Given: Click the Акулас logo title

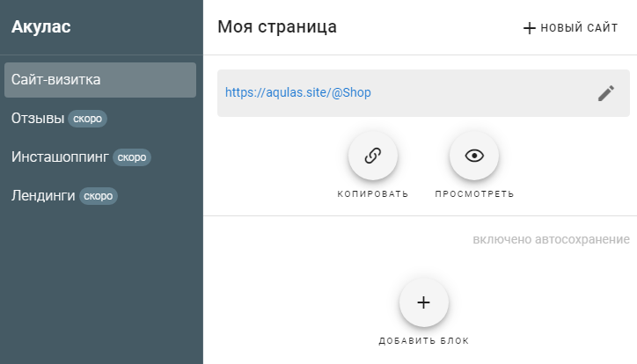Looking at the screenshot, I should 41,26.
